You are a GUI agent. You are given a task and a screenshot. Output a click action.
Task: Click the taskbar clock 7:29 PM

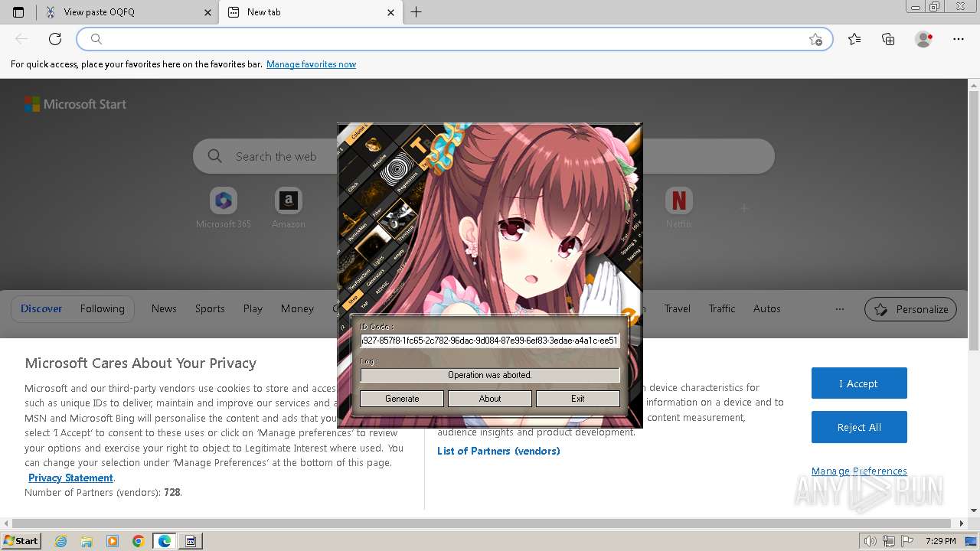point(940,541)
